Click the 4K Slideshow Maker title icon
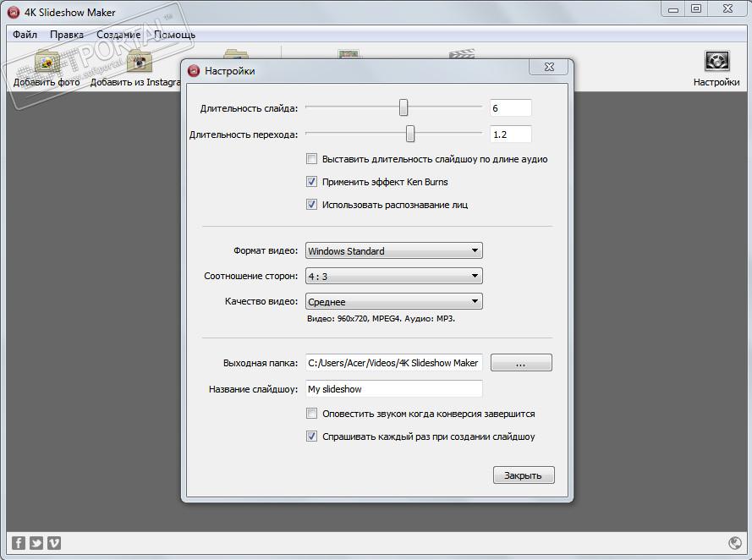 pos(14,12)
